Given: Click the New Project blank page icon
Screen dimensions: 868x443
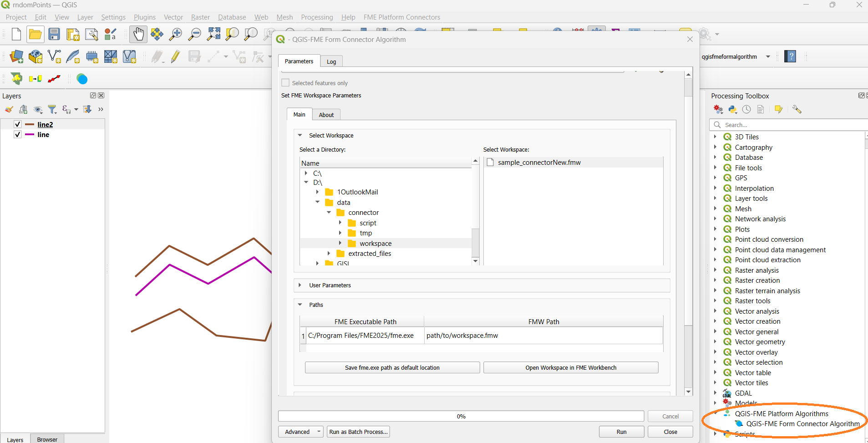Looking at the screenshot, I should click(x=16, y=34).
